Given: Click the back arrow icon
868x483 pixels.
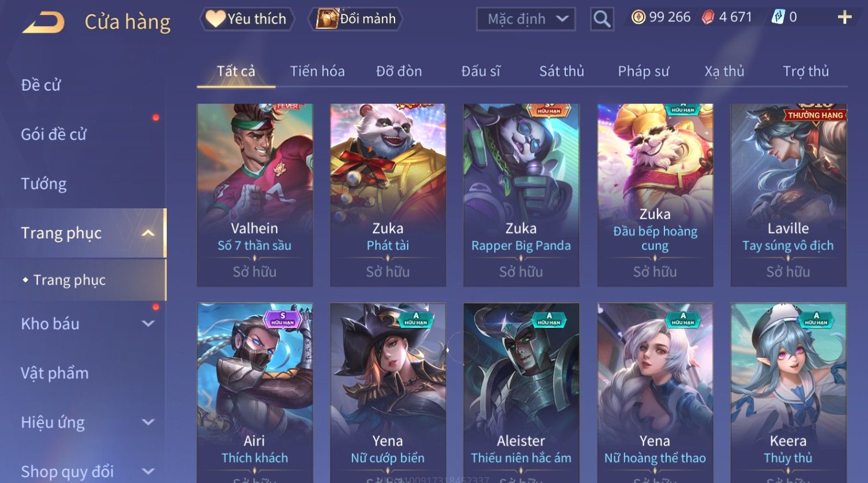Looking at the screenshot, I should [44, 22].
